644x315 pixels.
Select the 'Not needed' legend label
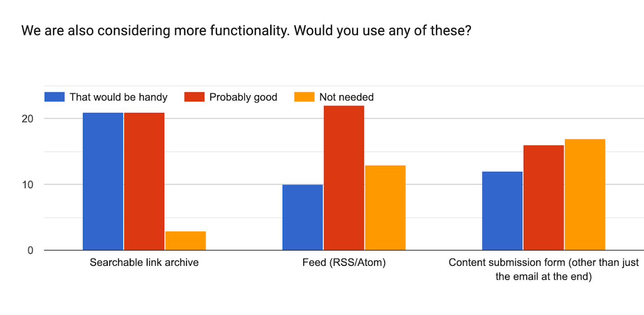[346, 97]
